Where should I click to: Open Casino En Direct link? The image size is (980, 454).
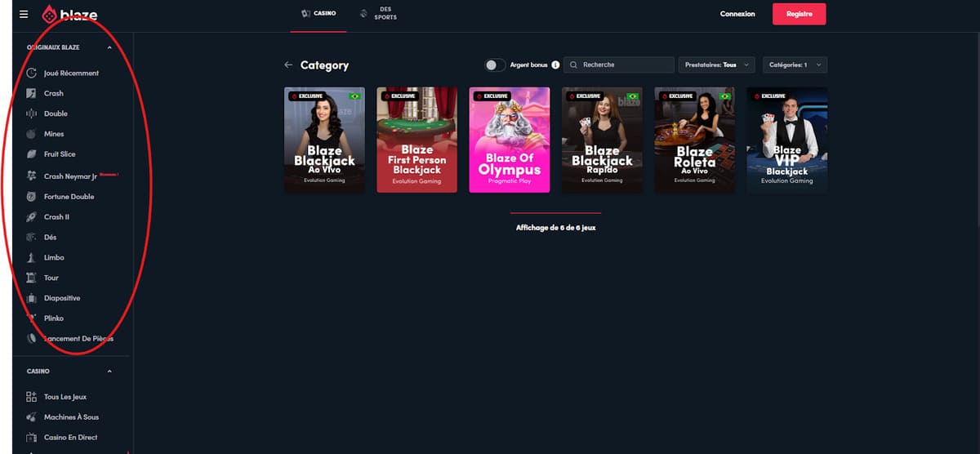point(70,438)
